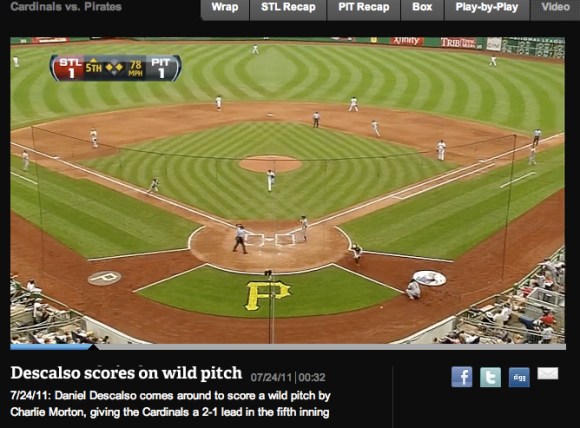The image size is (580, 428).
Task: Open the PIT Recap tab
Action: coord(364,9)
